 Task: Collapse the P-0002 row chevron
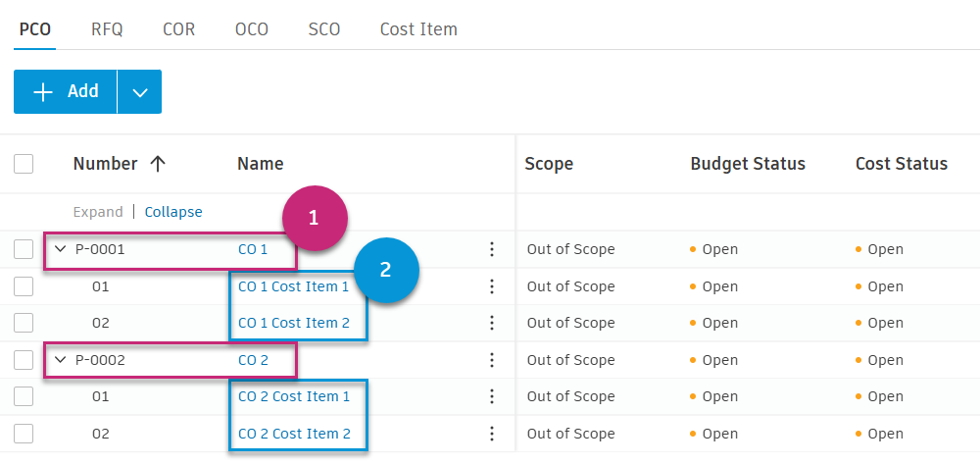click(x=61, y=360)
